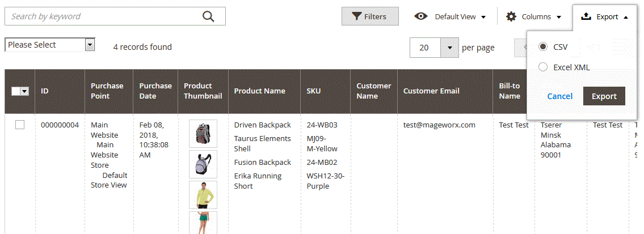Image resolution: width=644 pixels, height=234 pixels.
Task: Click the eye icon beside Default View
Action: [x=421, y=16]
